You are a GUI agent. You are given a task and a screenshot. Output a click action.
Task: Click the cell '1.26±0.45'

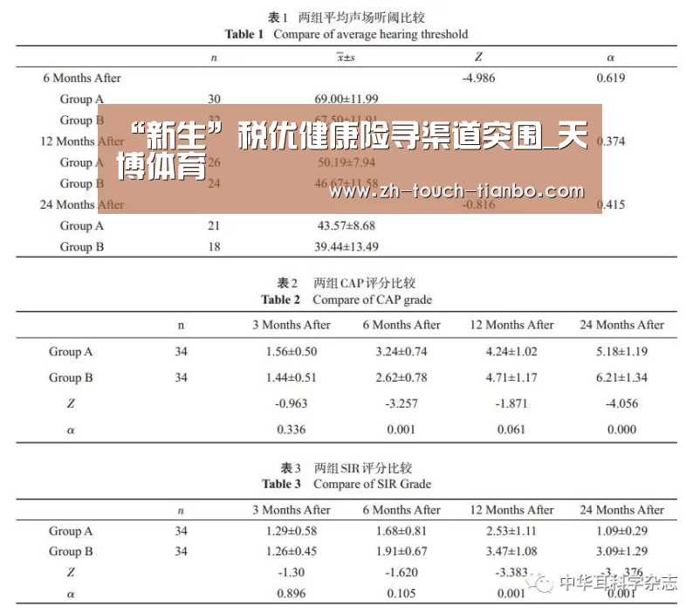pyautogui.click(x=292, y=551)
